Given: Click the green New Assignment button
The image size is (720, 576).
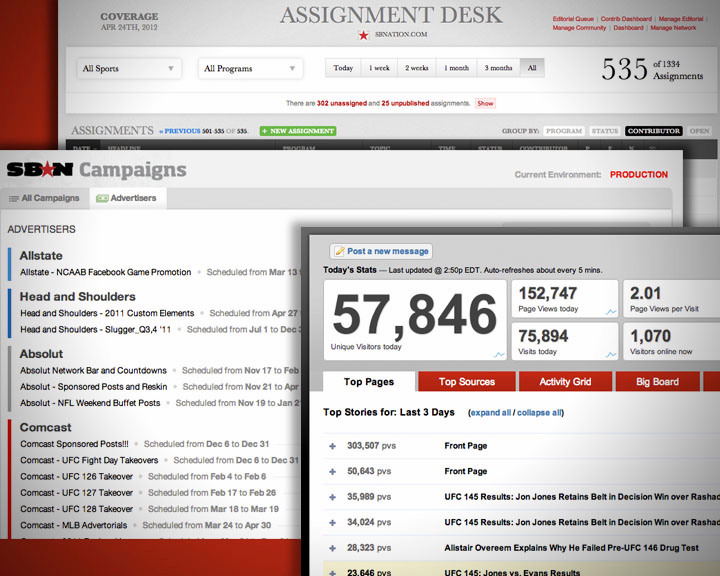Looking at the screenshot, I should pos(298,131).
